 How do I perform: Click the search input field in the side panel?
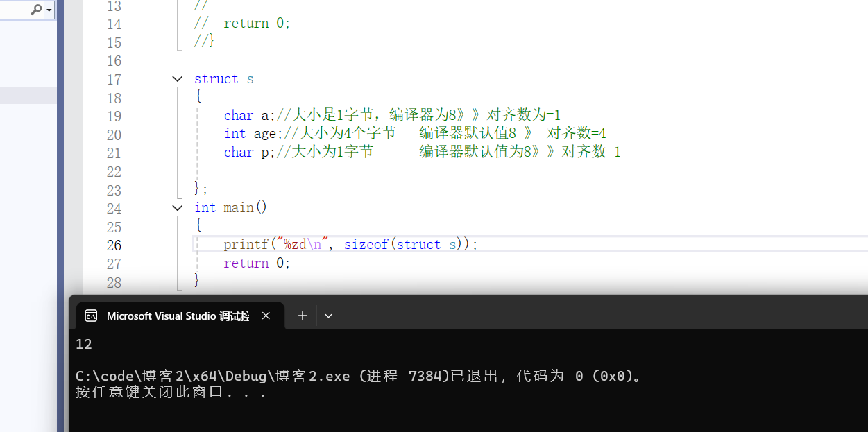click(x=14, y=10)
